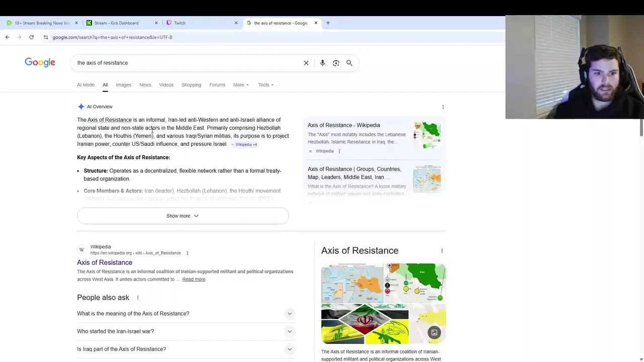The image size is (644, 362).
Task: Close the Twitch tab
Action: point(236,23)
